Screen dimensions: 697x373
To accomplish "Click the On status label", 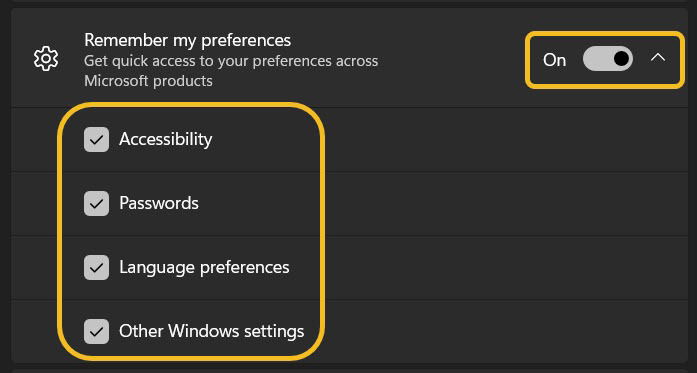I will [x=554, y=60].
